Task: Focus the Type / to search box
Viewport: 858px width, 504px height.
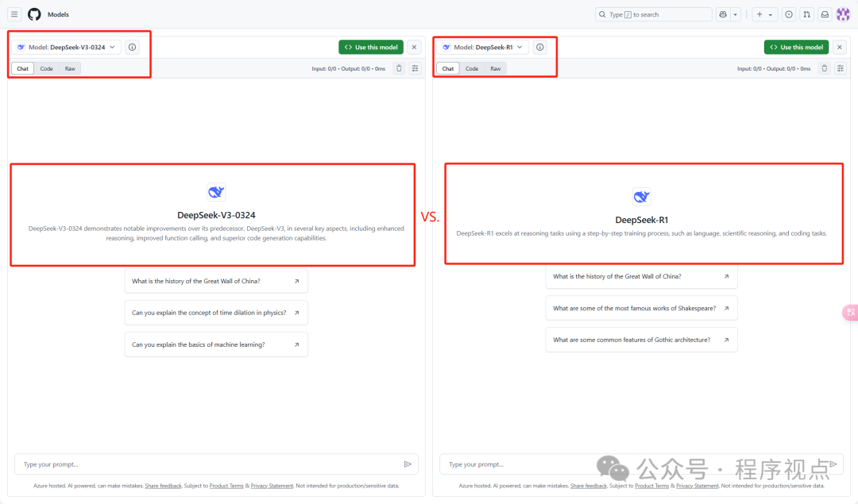Action: click(x=653, y=15)
